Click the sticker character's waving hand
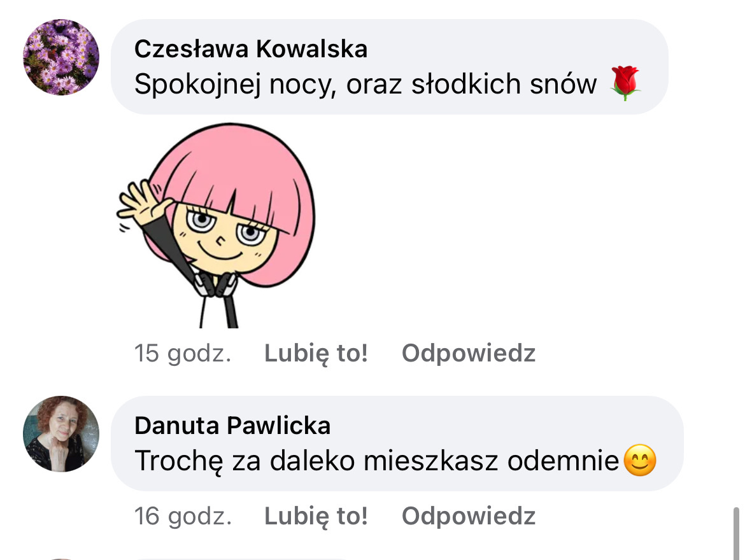The width and height of the screenshot is (745, 560). pyautogui.click(x=141, y=204)
